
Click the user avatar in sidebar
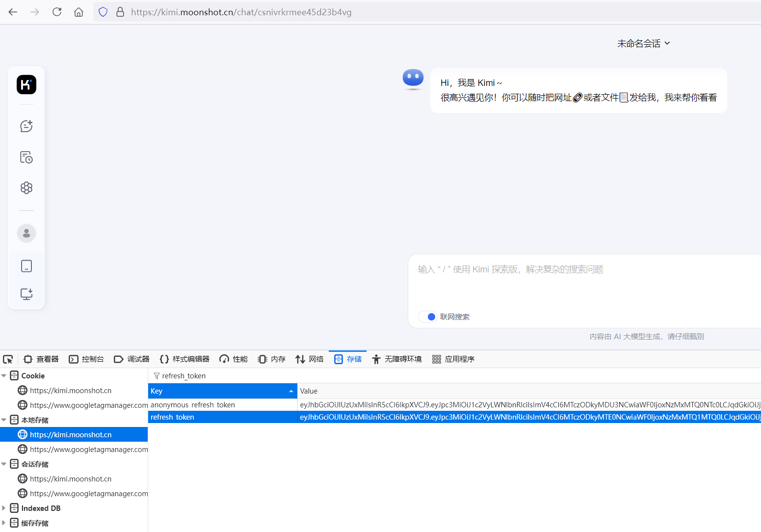[x=26, y=233]
